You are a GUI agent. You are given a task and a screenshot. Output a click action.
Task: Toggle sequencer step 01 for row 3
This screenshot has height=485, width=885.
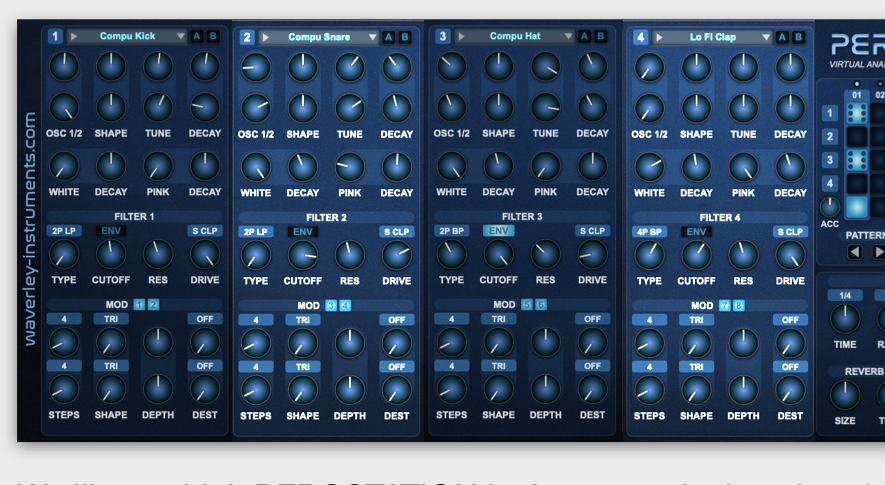click(857, 160)
